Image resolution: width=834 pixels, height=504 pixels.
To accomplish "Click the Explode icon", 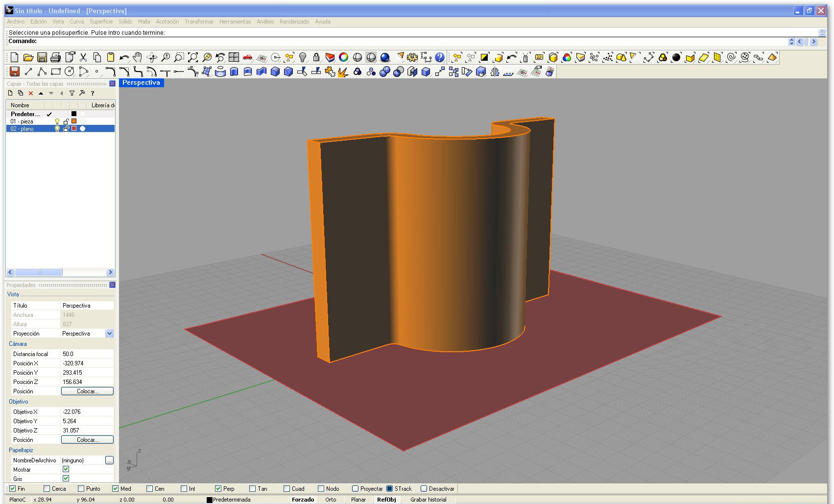I will (344, 72).
